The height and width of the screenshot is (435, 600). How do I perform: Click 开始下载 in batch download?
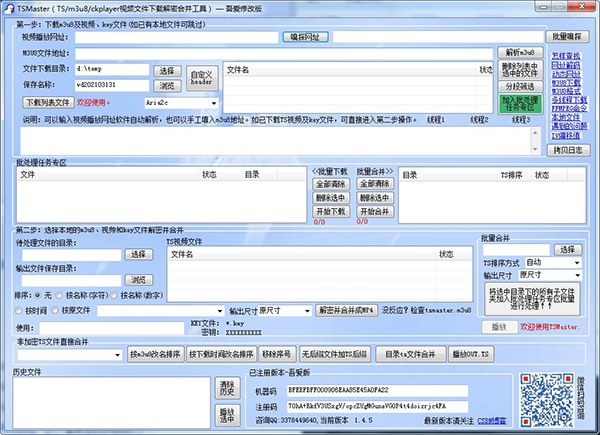331,211
